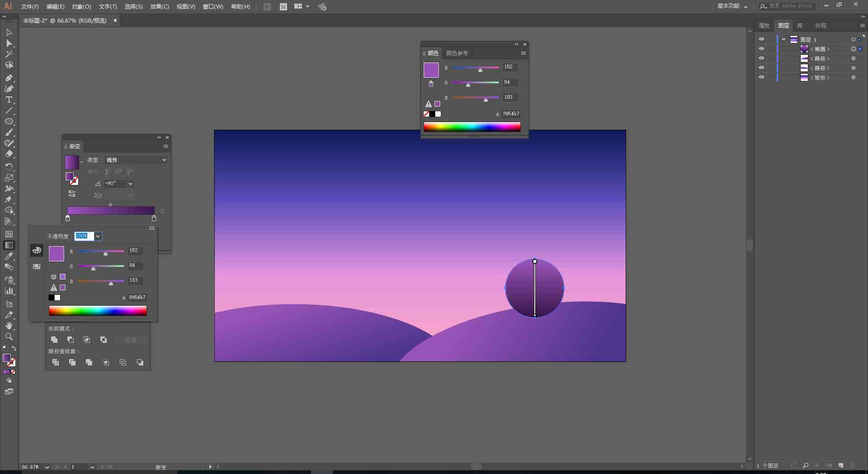This screenshot has height=474, width=868.
Task: Open 基本功能 workspace switcher
Action: coord(732,6)
